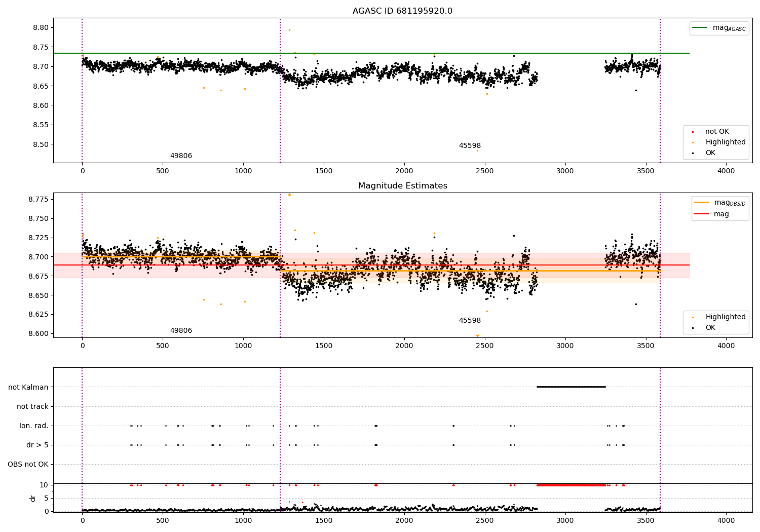Click the black "not Kalman" data bar
Image resolution: width=760 pixels, height=532 pixels.
(571, 387)
